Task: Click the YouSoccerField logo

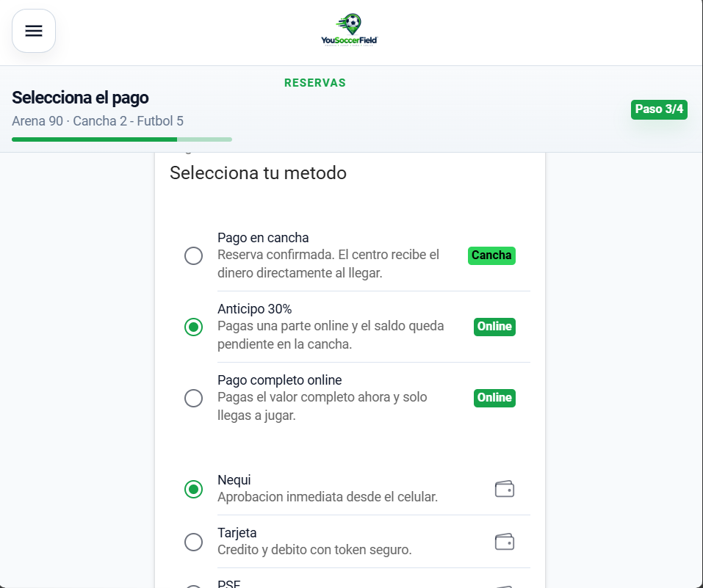Action: pos(350,30)
